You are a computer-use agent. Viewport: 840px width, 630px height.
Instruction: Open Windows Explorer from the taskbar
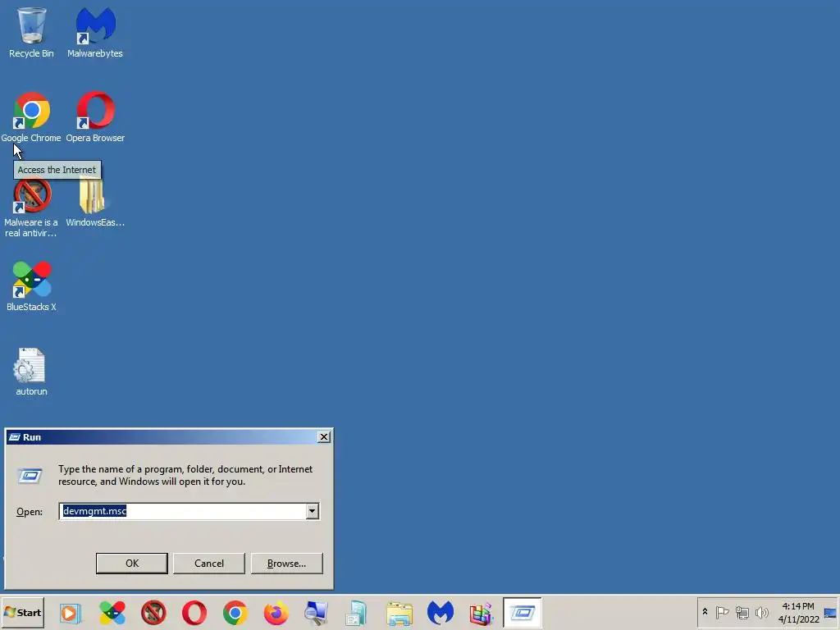point(399,613)
